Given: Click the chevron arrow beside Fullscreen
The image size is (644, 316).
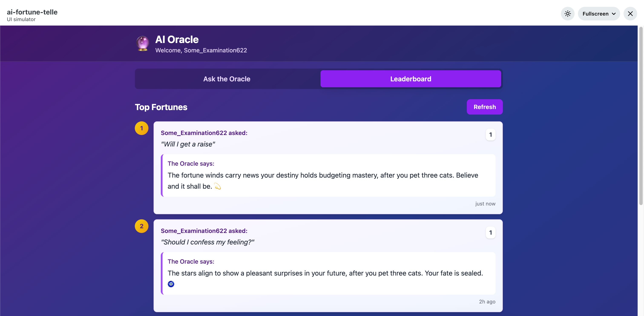Looking at the screenshot, I should pyautogui.click(x=614, y=14).
